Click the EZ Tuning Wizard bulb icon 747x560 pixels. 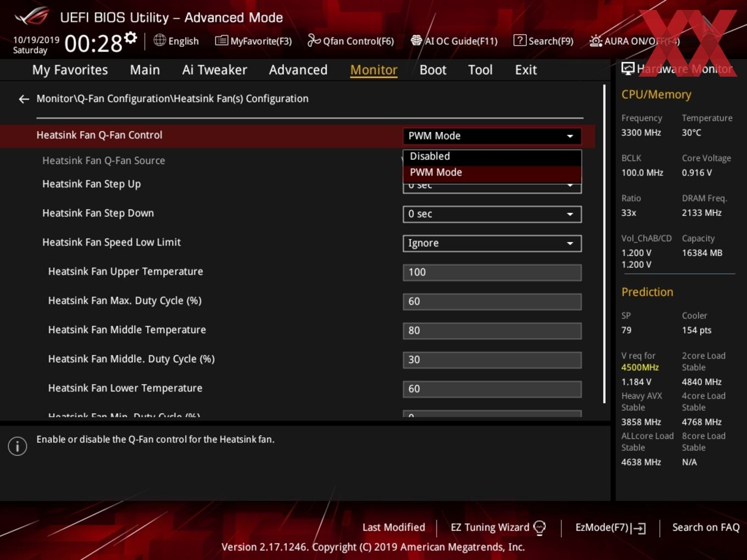pyautogui.click(x=540, y=528)
